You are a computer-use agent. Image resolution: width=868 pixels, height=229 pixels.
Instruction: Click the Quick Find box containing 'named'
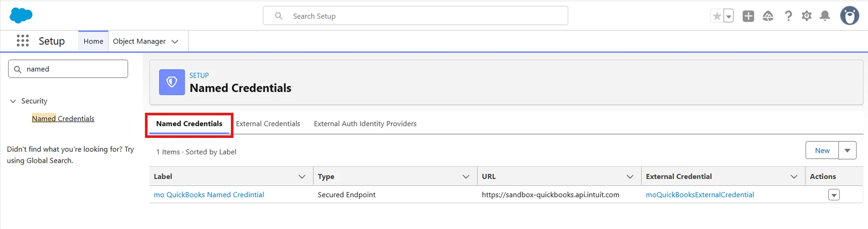(x=68, y=69)
